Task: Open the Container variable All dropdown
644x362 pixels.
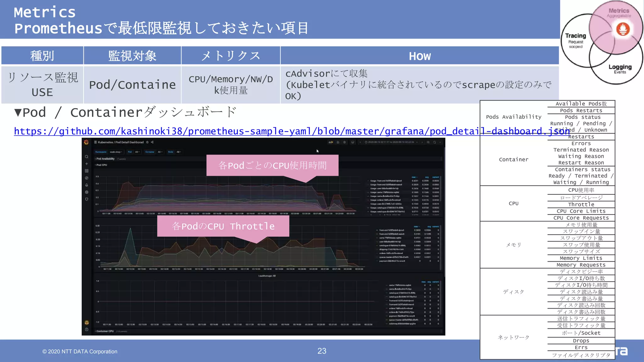Action: 160,152
